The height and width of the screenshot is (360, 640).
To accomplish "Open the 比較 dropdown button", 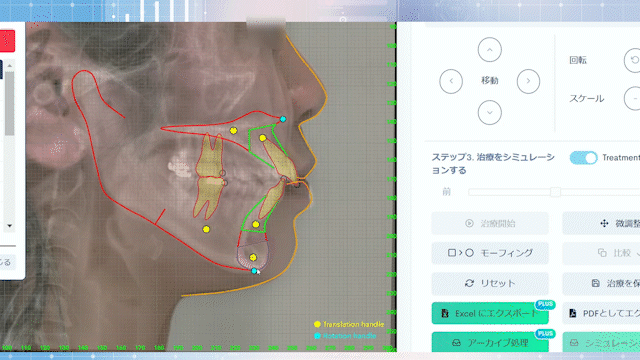I will (601, 253).
